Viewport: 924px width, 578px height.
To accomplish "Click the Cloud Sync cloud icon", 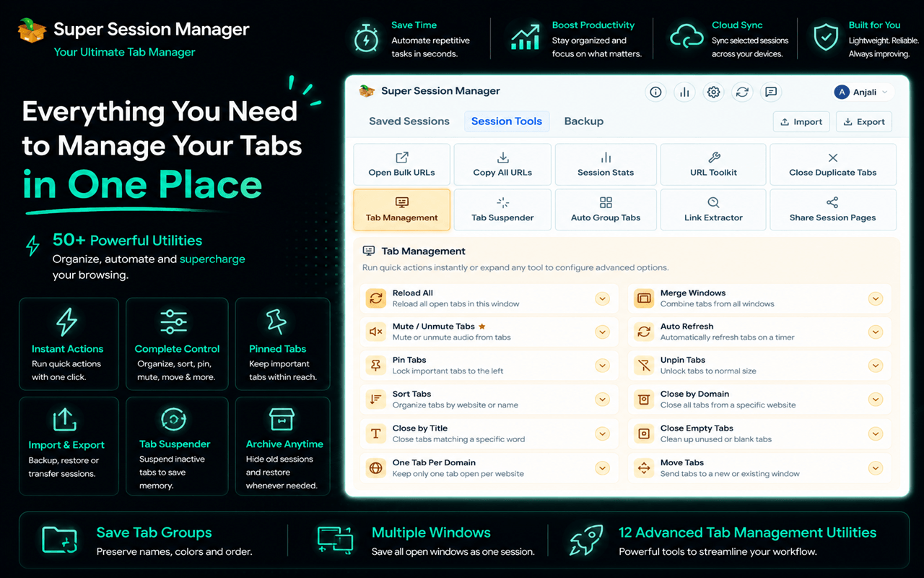I will click(x=686, y=37).
